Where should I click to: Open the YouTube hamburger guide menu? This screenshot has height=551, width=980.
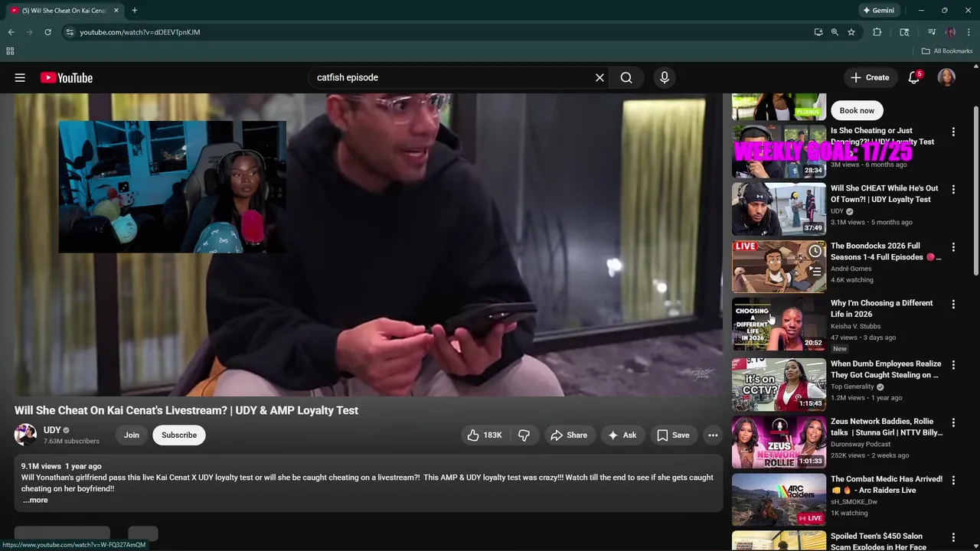[20, 77]
